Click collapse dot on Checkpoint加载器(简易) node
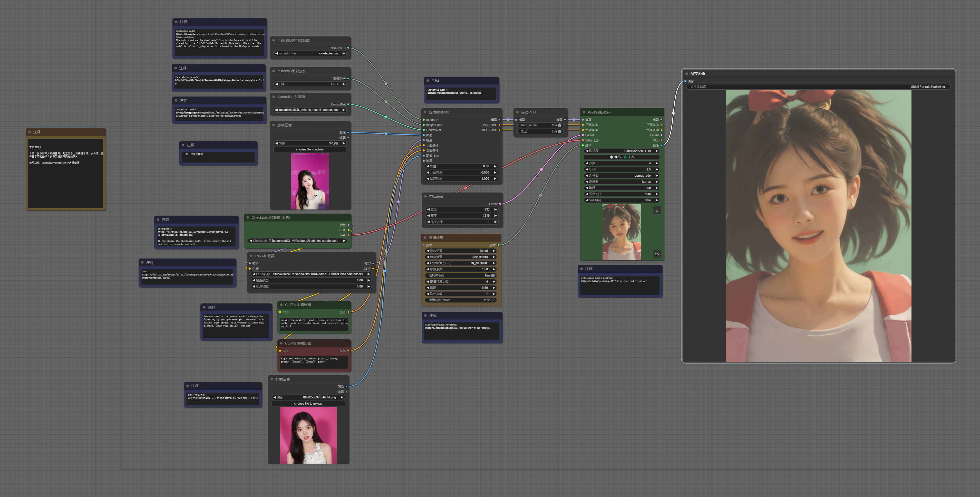980x497 pixels. pyautogui.click(x=248, y=218)
